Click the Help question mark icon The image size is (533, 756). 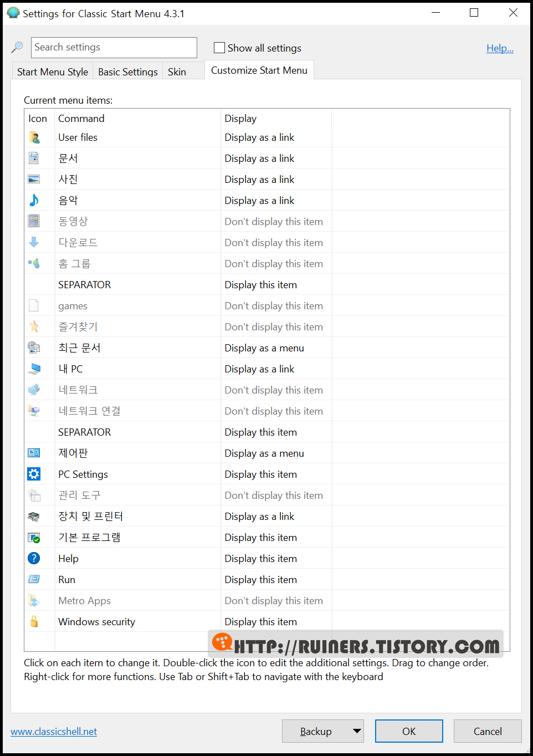point(34,558)
